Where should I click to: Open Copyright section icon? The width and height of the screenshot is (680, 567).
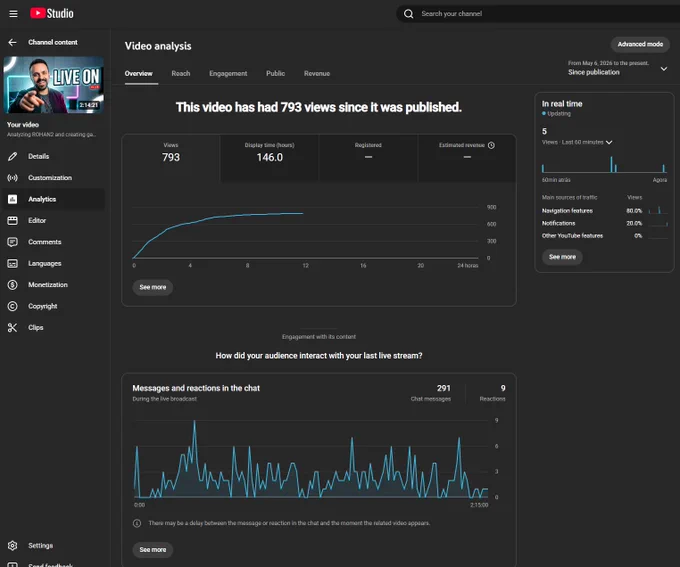click(x=13, y=306)
